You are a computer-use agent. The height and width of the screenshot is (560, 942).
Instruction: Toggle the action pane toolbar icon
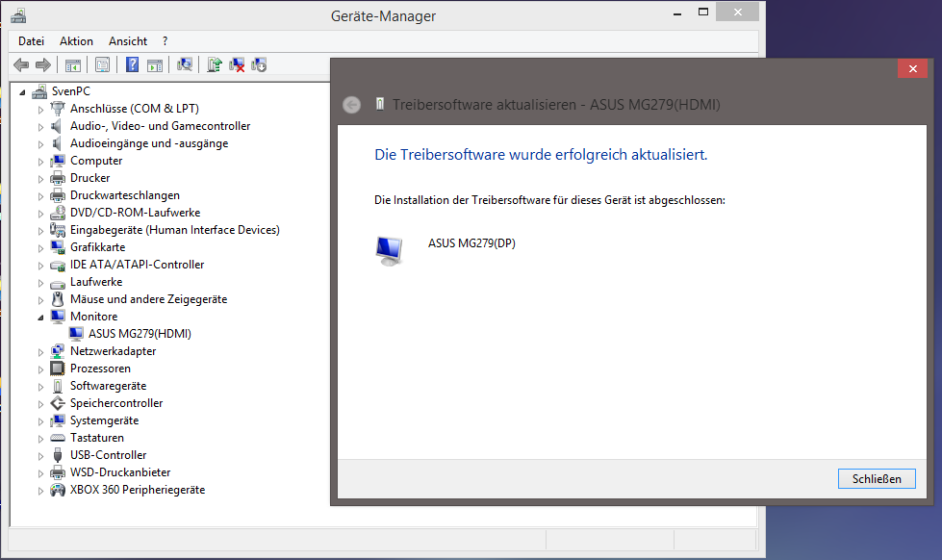155,64
